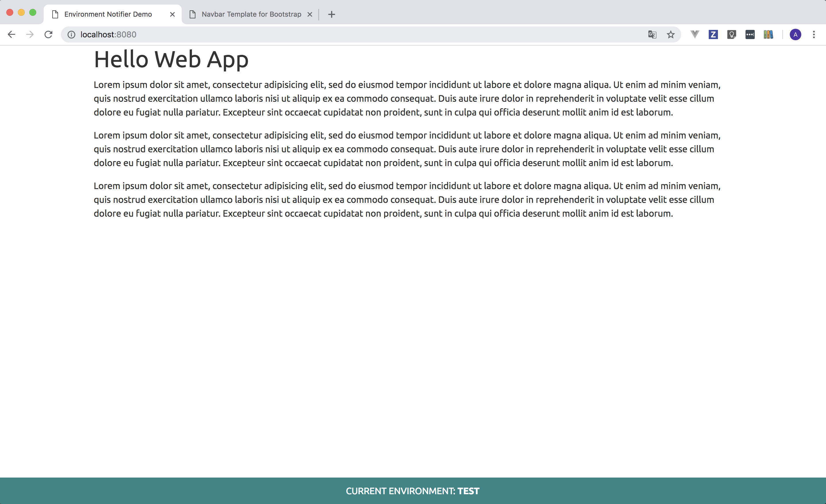Viewport: 826px width, 504px height.
Task: View site information icon beside localhost
Action: 71,34
